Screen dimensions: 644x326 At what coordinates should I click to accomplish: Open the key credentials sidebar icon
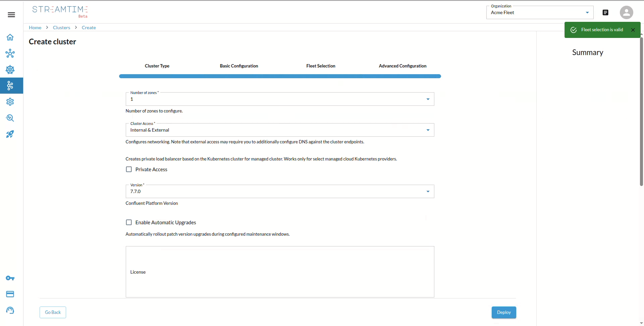[x=10, y=278]
